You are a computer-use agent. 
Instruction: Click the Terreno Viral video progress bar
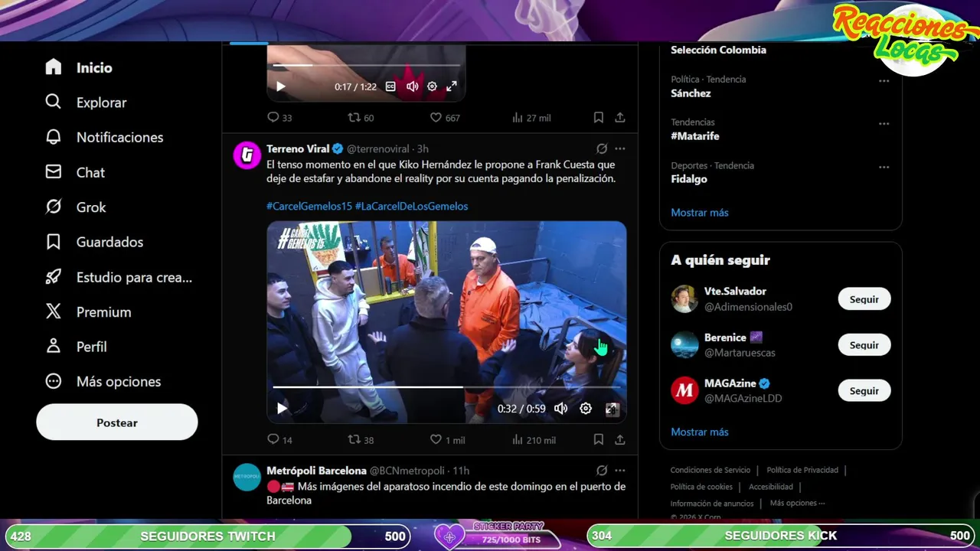point(446,387)
